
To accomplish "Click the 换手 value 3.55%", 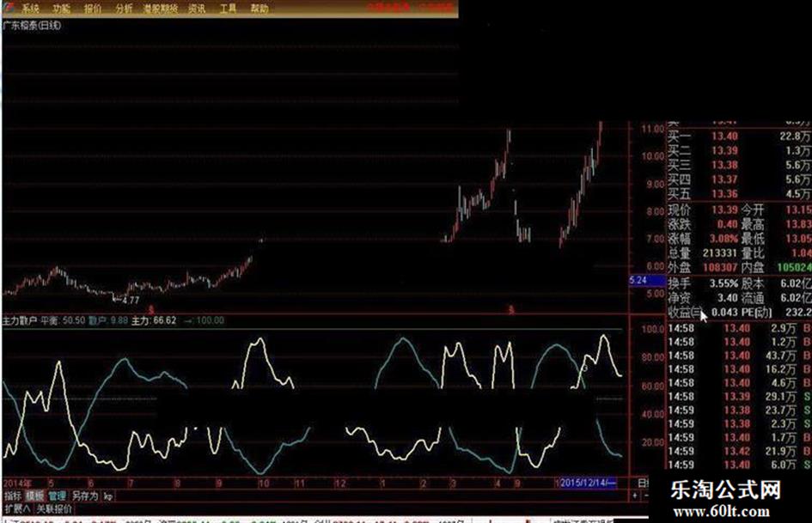I will point(723,283).
